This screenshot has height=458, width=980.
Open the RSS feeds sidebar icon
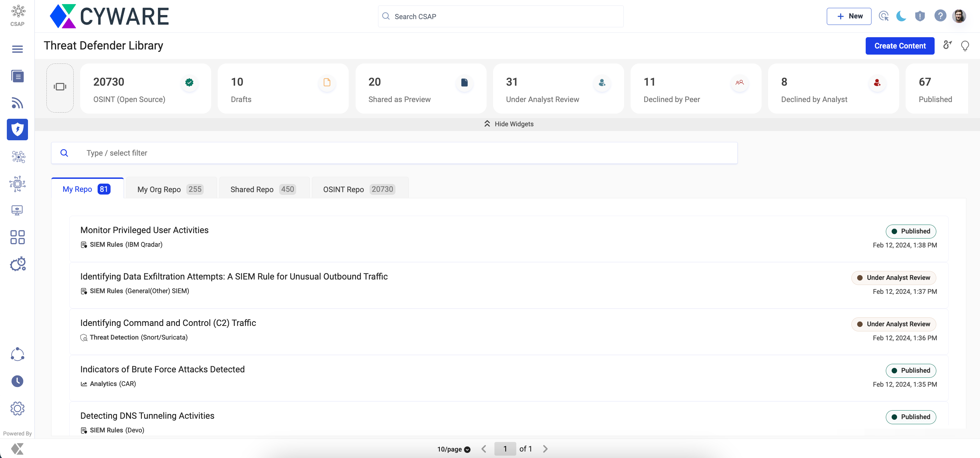tap(17, 103)
